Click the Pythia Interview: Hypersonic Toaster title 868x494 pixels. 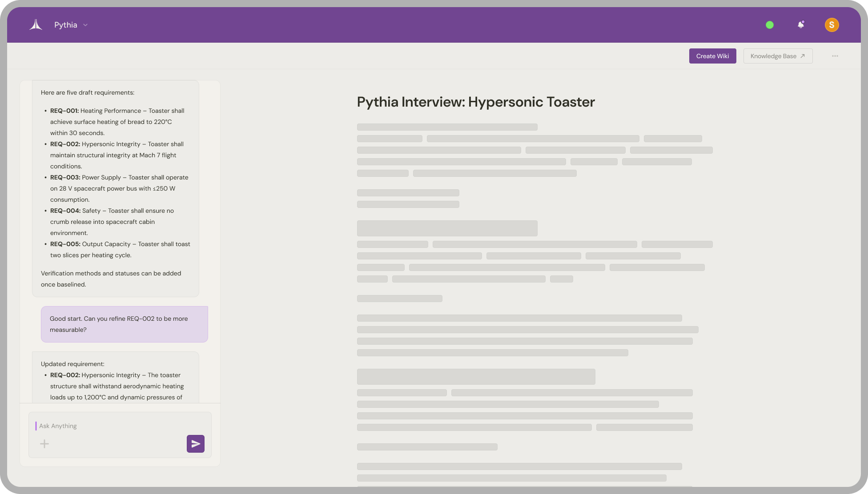pyautogui.click(x=476, y=102)
